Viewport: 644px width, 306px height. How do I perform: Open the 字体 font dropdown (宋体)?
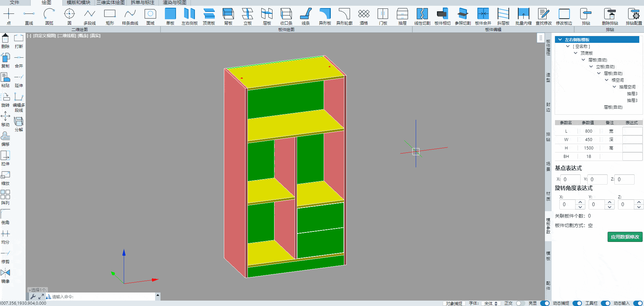coord(491,303)
